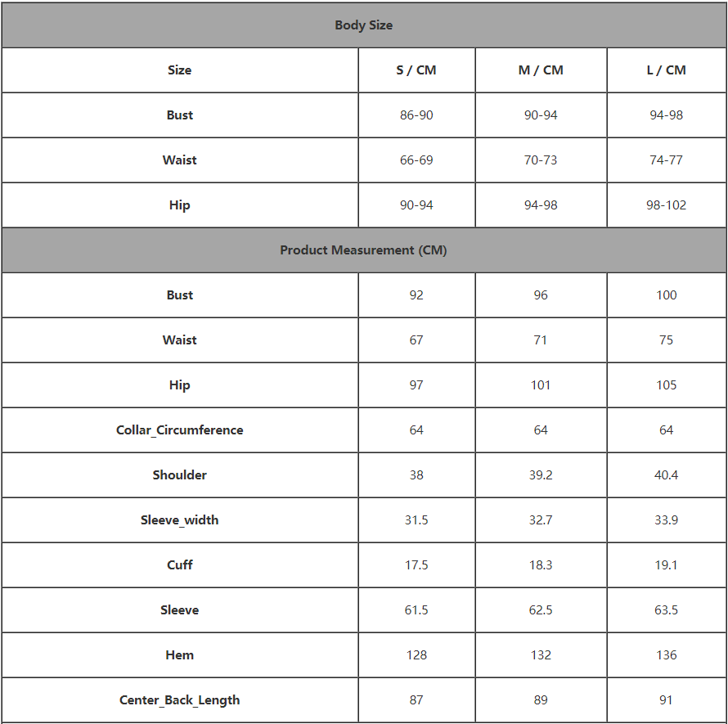Click the back length value 91
Screen dimensions: 728x724
click(x=666, y=700)
